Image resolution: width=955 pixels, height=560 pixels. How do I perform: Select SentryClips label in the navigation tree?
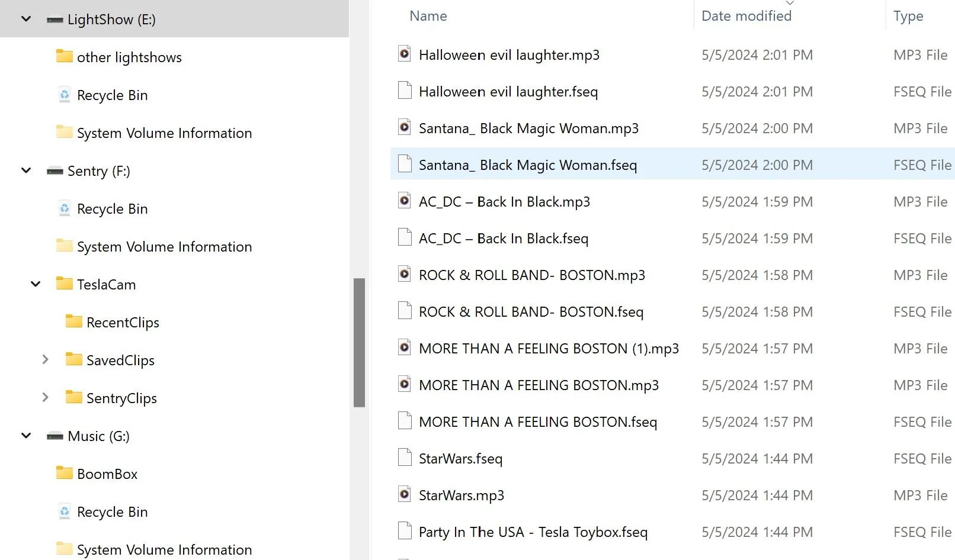point(121,398)
